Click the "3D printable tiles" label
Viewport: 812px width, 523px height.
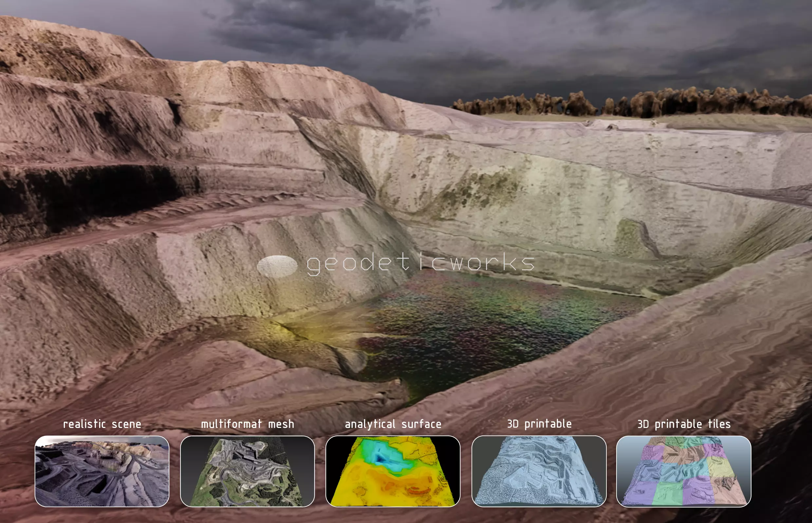pyautogui.click(x=684, y=424)
